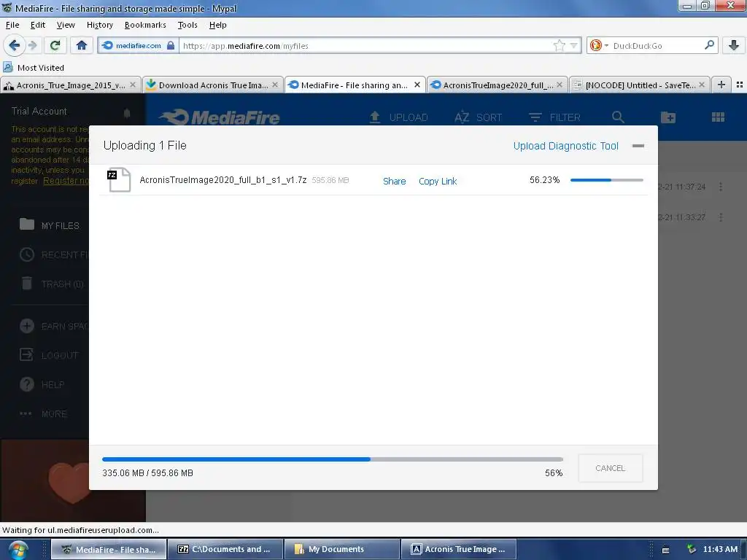Screen dimensions: 747x560
Task: Minimize the upload dialog with the dash icon
Action: (638, 146)
